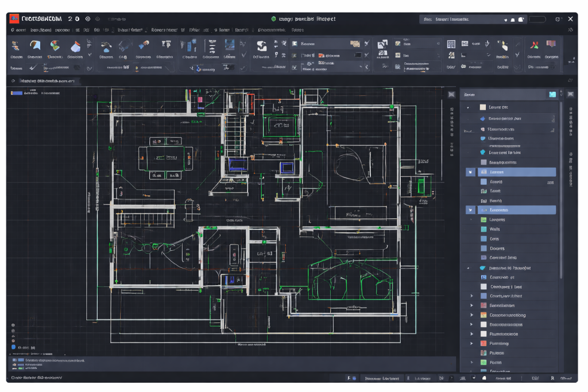Image resolution: width=588 pixels, height=392 pixels.
Task: Click the large white puzzle-shaped ribbon icon
Action: tap(261, 46)
